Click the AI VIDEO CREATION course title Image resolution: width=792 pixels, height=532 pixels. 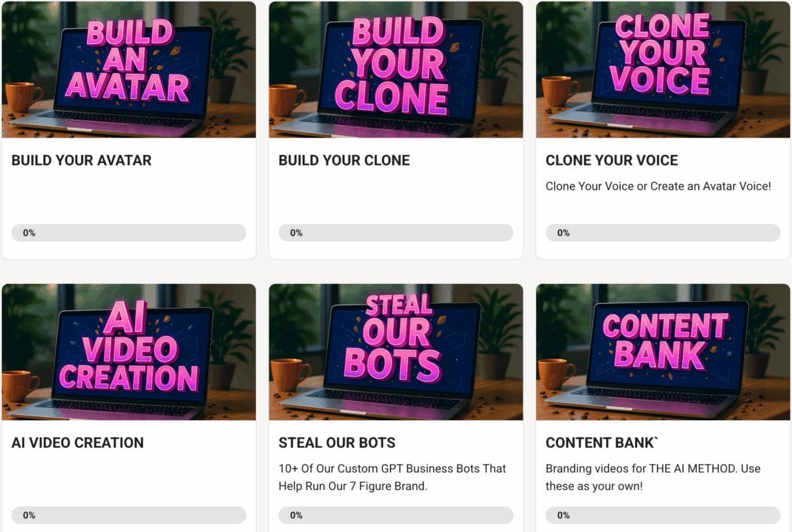[x=78, y=443]
